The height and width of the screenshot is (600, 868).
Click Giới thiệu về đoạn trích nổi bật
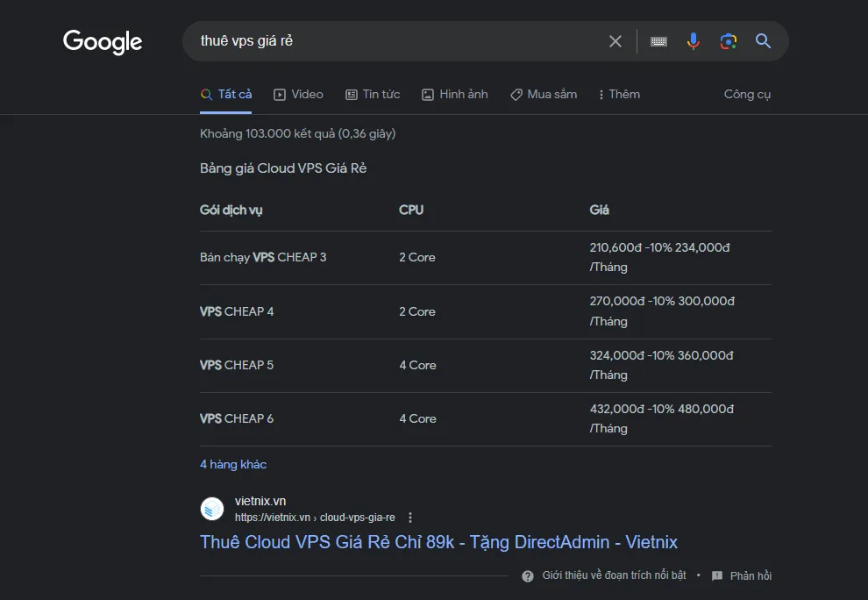point(614,576)
